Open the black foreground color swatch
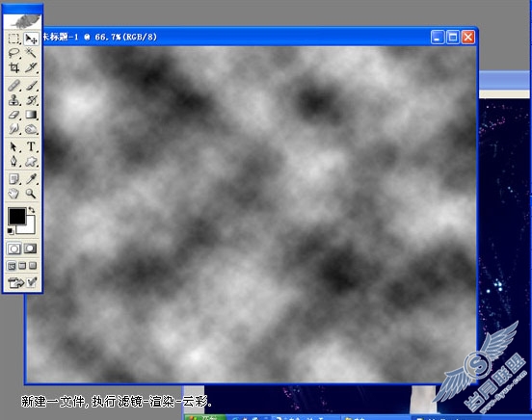This screenshot has width=532, height=420. [x=16, y=216]
